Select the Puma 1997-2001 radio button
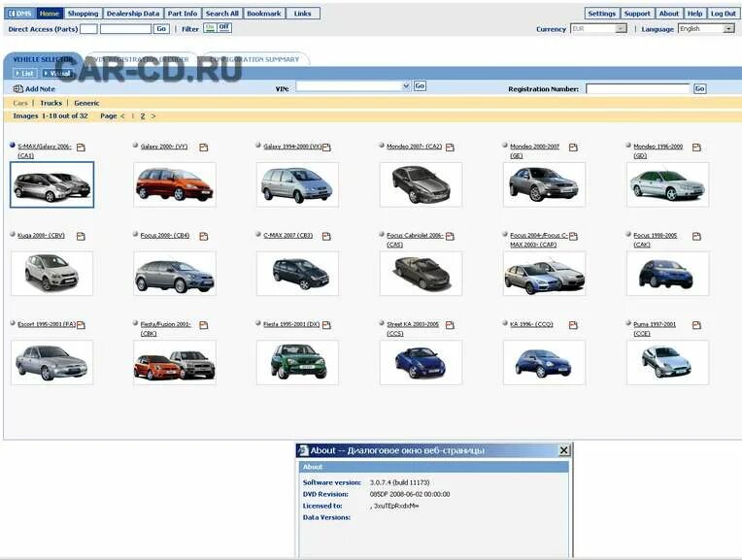 click(628, 322)
